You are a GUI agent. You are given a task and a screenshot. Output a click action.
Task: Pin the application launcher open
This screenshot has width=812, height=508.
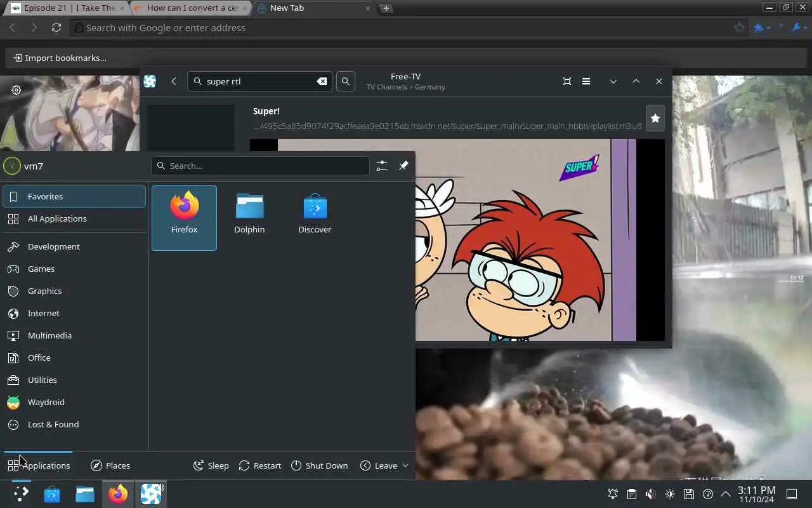click(403, 166)
